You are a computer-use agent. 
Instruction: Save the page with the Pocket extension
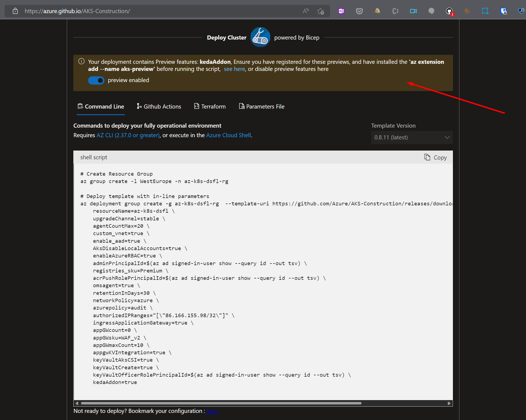click(359, 11)
